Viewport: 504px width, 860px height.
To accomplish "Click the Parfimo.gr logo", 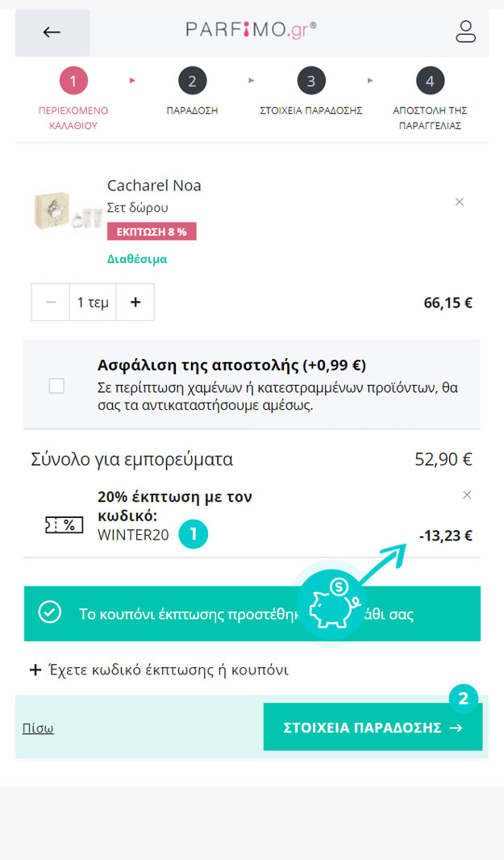I will tap(251, 30).
